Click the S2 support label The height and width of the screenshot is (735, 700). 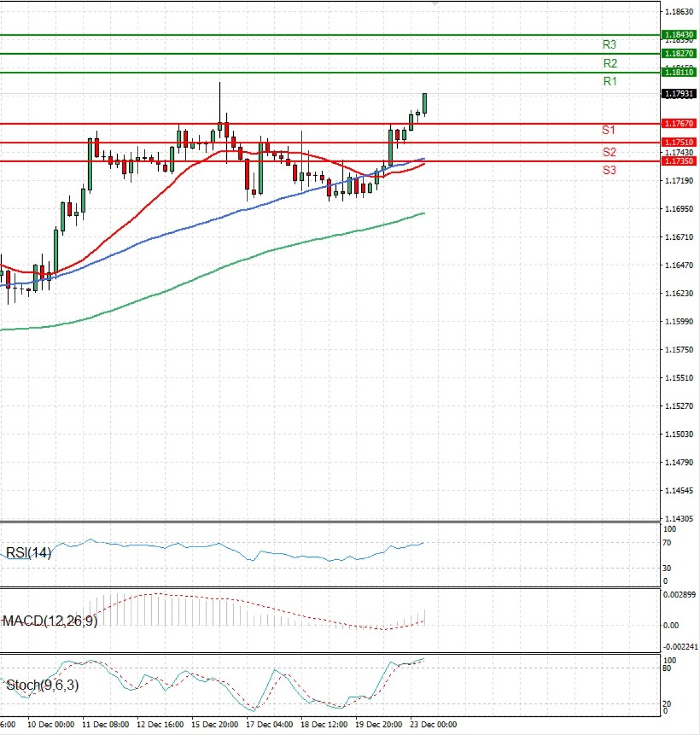click(609, 152)
